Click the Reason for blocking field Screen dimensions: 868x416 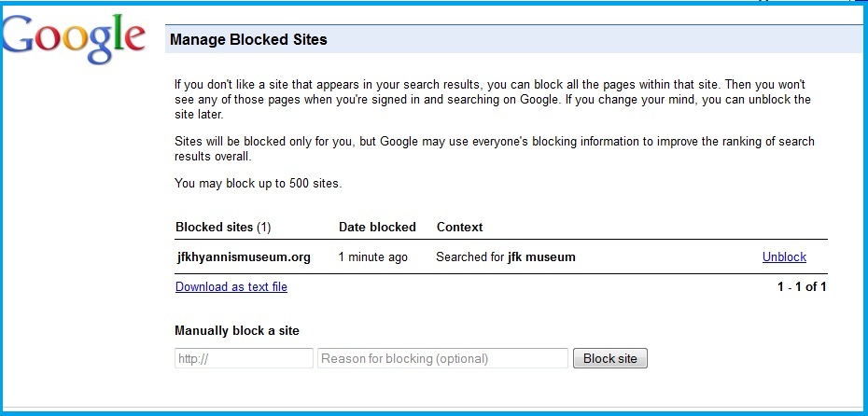pos(442,358)
